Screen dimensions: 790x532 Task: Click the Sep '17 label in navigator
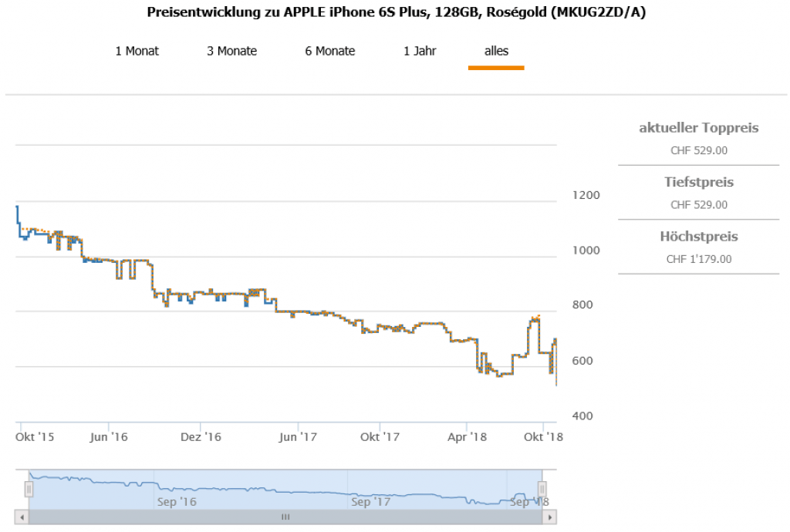tap(370, 502)
